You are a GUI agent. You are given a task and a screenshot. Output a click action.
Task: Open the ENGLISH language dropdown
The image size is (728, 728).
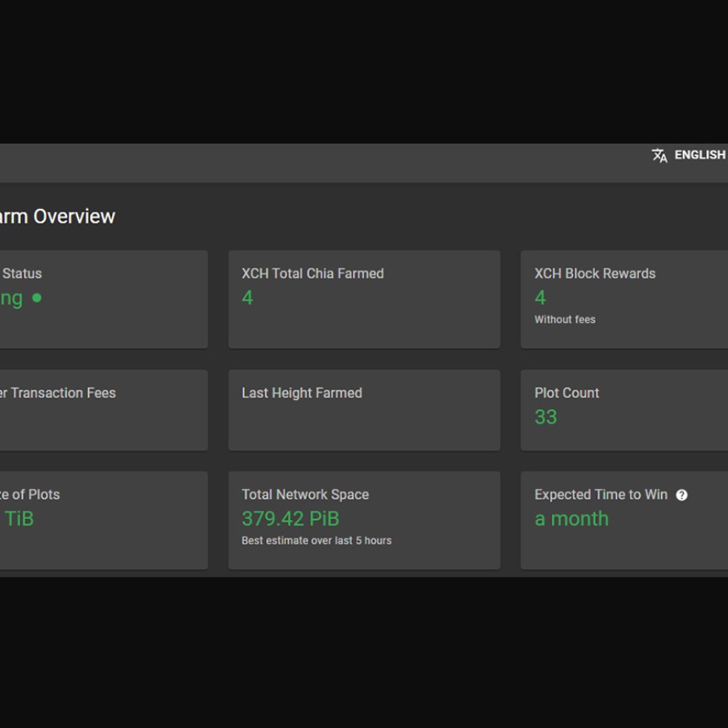(699, 155)
